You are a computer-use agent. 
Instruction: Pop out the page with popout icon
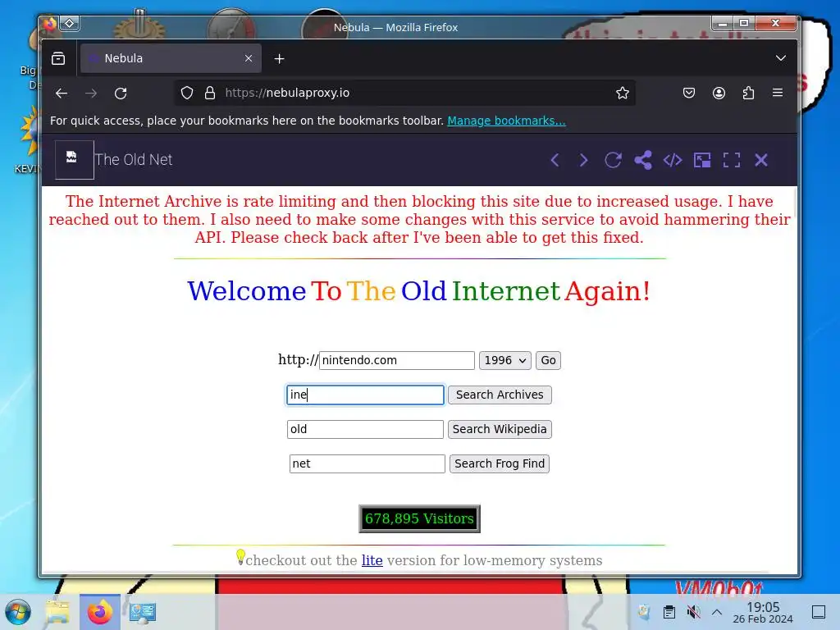click(702, 160)
